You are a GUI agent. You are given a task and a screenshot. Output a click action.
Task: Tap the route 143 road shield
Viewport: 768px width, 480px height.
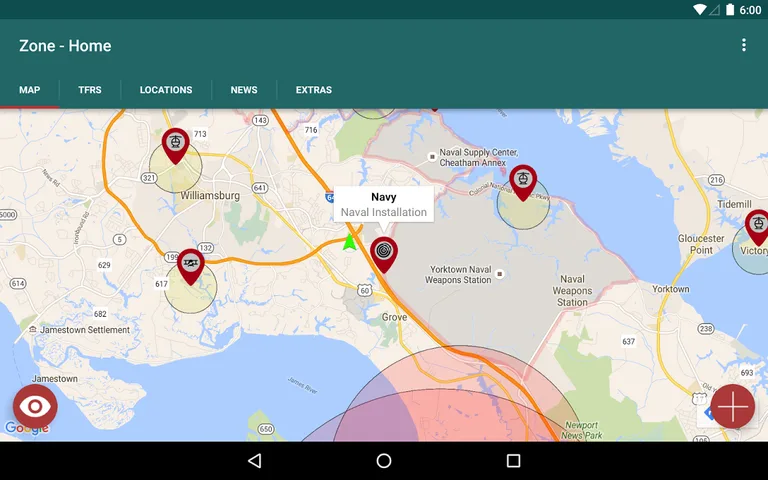pyautogui.click(x=260, y=120)
